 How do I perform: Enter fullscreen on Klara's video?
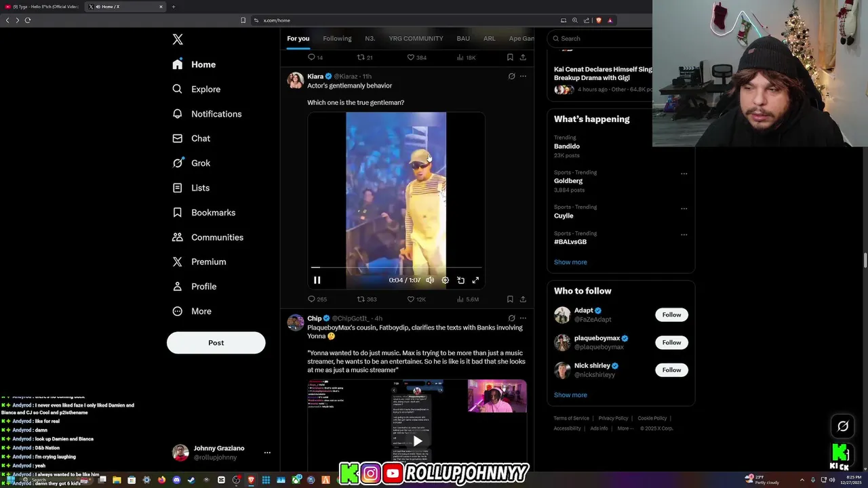(x=475, y=280)
